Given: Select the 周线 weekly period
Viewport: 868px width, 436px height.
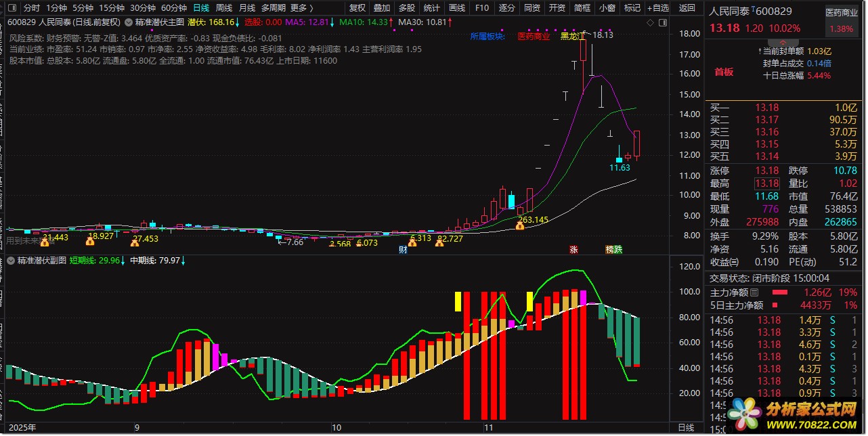Looking at the screenshot, I should pos(224,8).
